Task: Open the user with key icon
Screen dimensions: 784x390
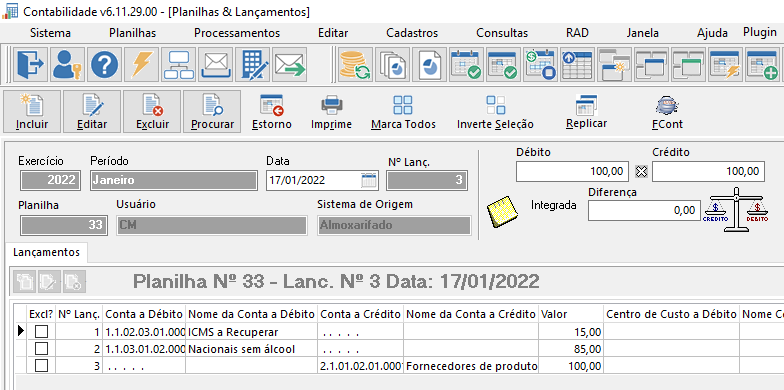Action: (68, 64)
